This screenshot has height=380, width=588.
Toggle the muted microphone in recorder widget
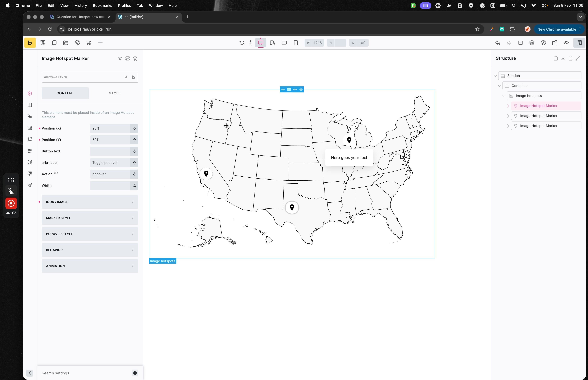tap(11, 190)
